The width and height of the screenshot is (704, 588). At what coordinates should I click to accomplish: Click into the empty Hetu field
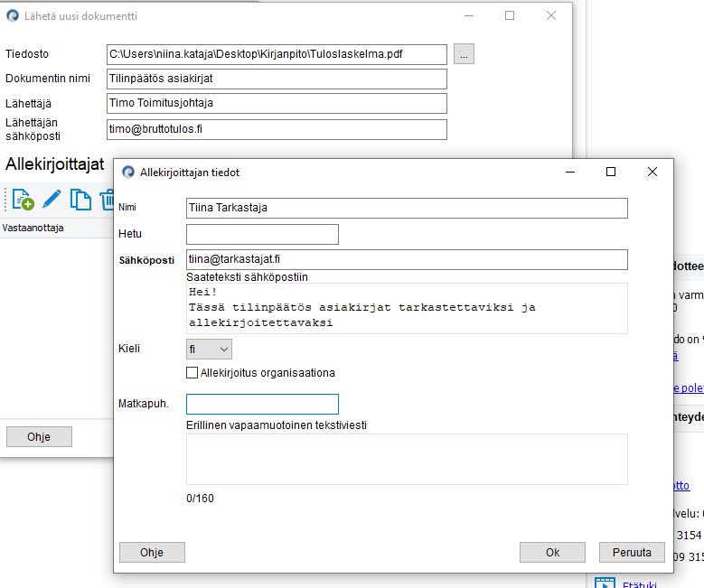262,234
